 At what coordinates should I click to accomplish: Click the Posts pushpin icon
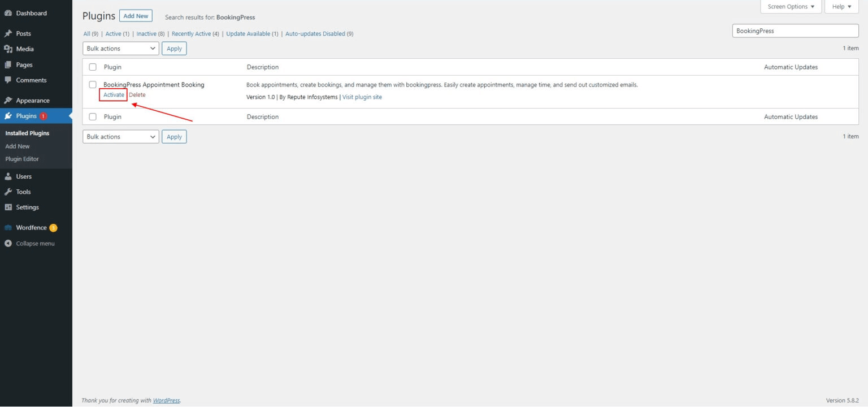click(8, 33)
